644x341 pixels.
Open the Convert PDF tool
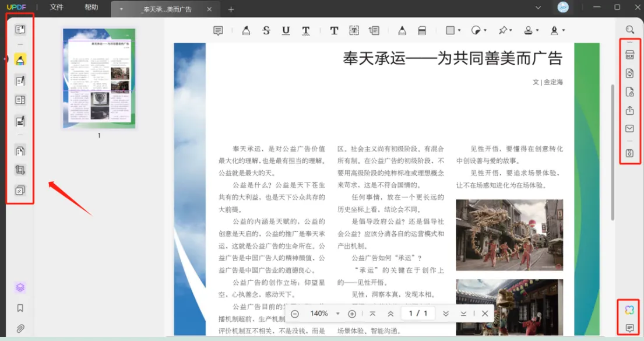(x=629, y=73)
